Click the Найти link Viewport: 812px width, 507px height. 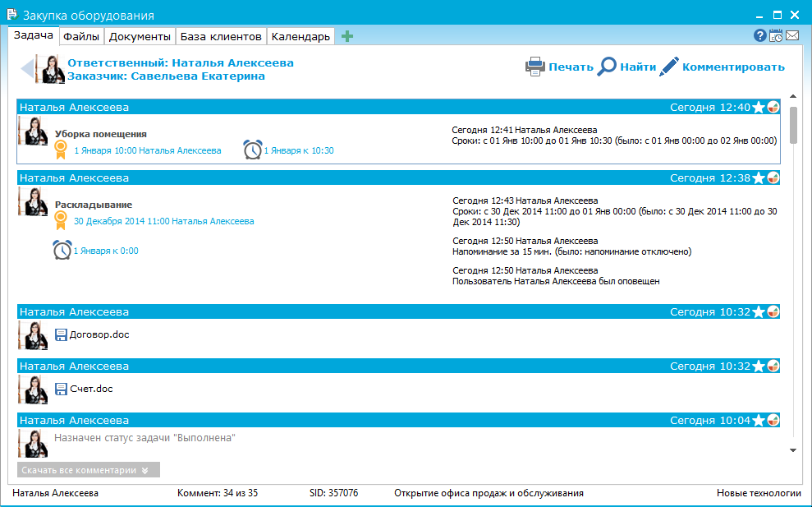pyautogui.click(x=638, y=67)
